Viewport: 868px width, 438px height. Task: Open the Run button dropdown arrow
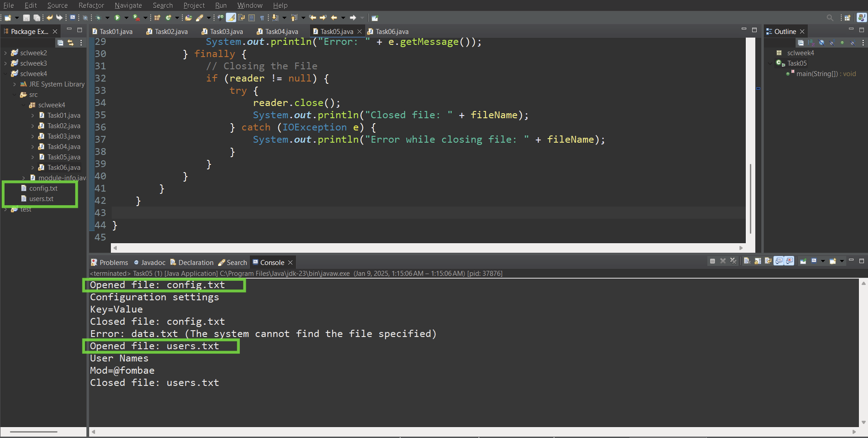pyautogui.click(x=126, y=18)
